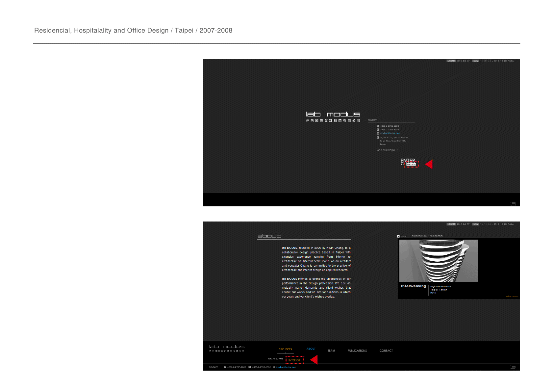The height and width of the screenshot is (392, 554).
Task: Click the fax F icon on landing page
Action: 378,130
